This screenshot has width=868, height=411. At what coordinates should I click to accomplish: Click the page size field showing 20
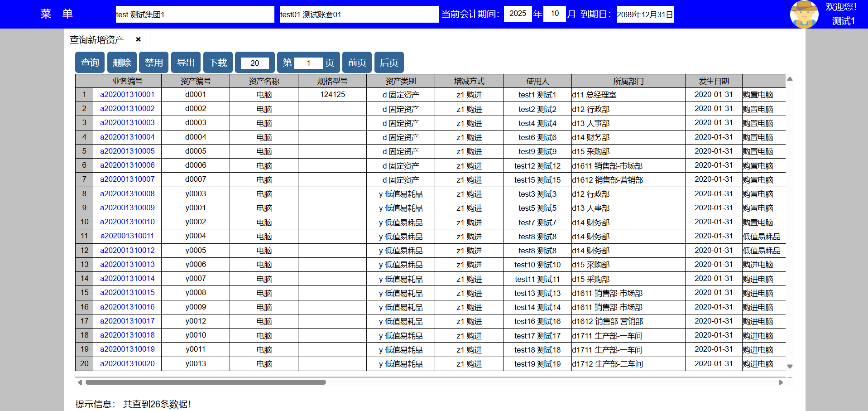[254, 63]
